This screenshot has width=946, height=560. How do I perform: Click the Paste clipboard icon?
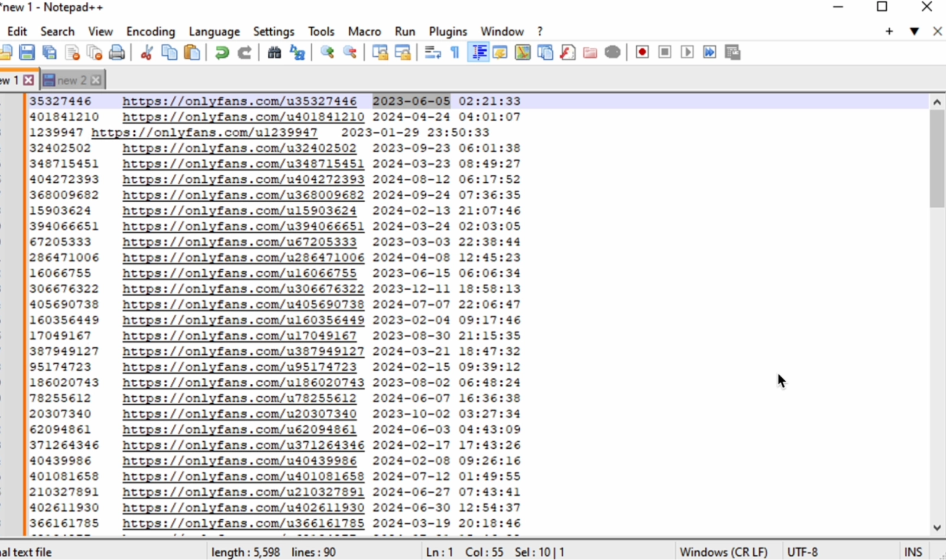point(192,53)
